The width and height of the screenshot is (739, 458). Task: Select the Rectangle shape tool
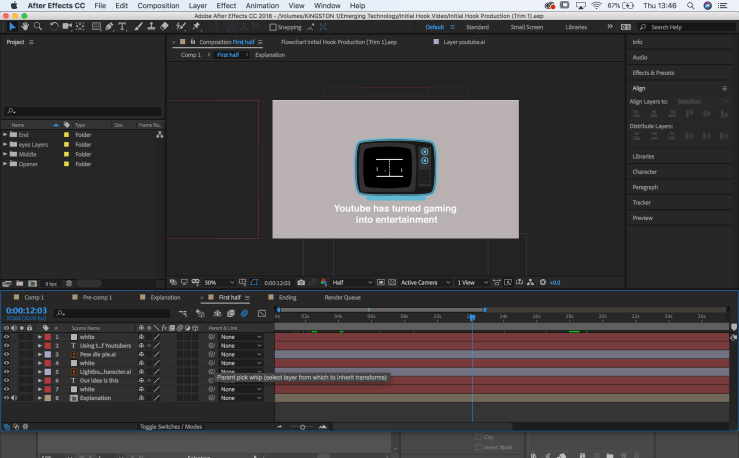(x=96, y=27)
